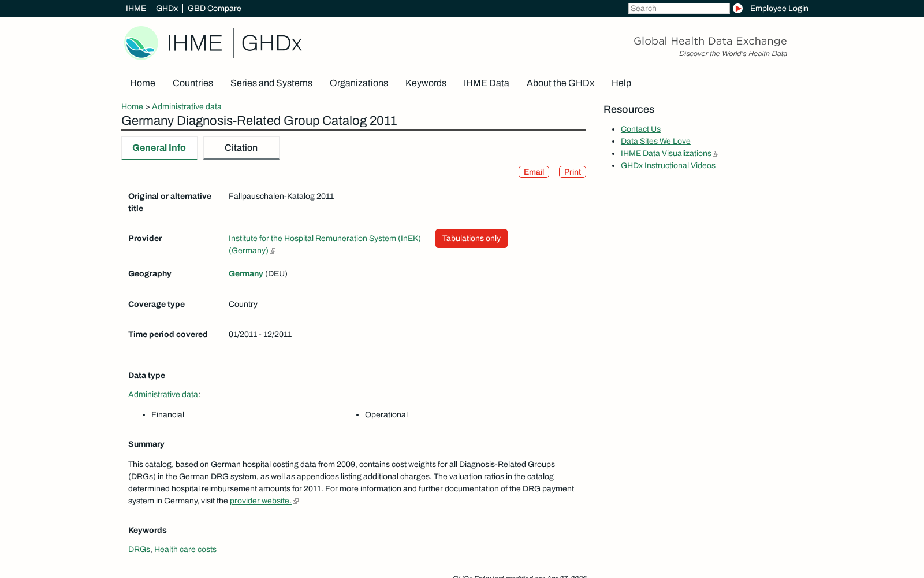
Task: Click Administrative data breadcrumb link
Action: coord(187,106)
